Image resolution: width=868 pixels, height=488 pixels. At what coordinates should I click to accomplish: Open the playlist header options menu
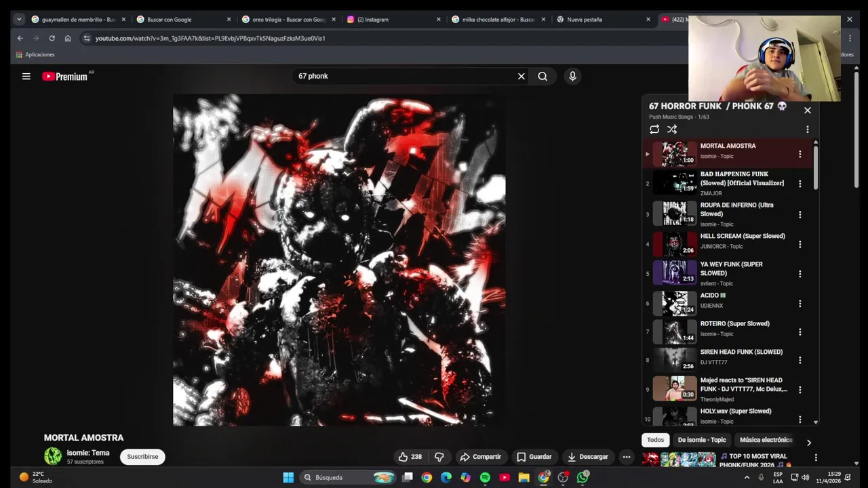point(807,129)
